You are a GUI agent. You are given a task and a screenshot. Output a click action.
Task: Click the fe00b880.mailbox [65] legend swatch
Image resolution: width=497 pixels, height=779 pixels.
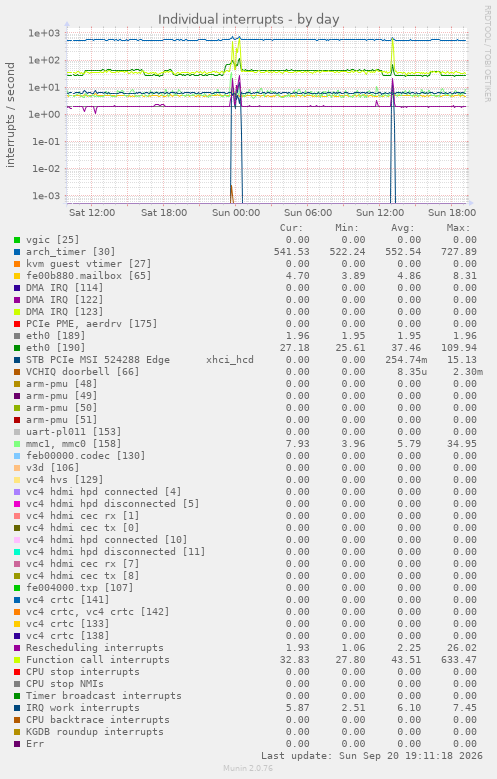point(17,276)
